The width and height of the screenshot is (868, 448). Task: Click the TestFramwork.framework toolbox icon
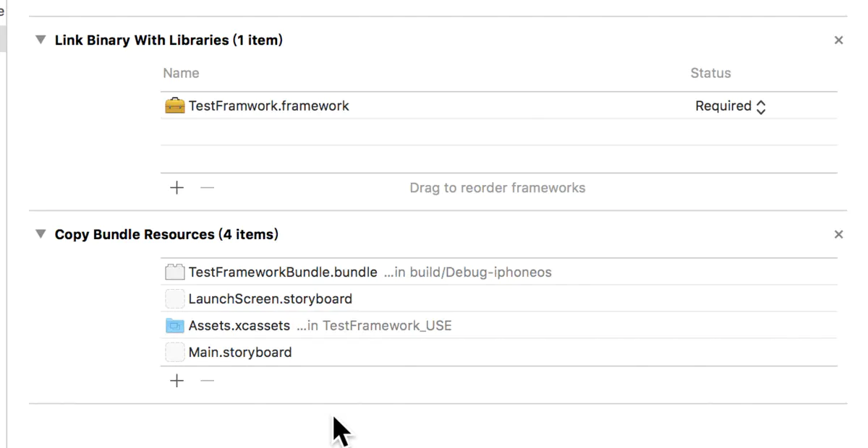[175, 106]
